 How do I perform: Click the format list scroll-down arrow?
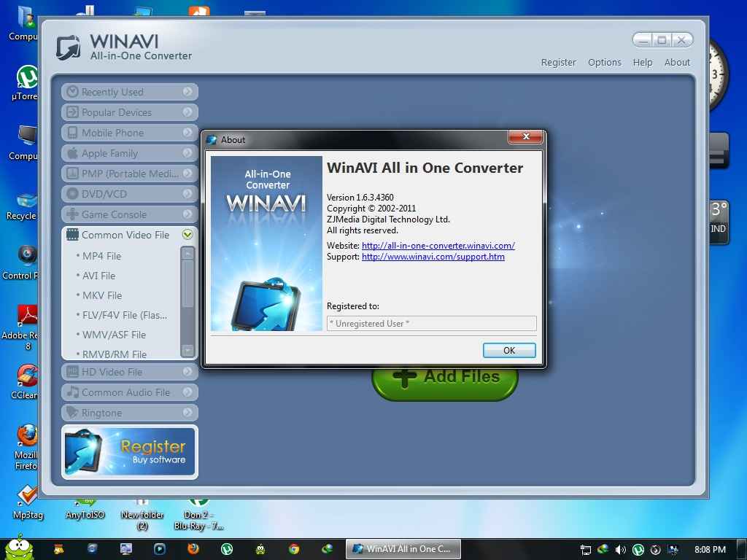click(187, 350)
